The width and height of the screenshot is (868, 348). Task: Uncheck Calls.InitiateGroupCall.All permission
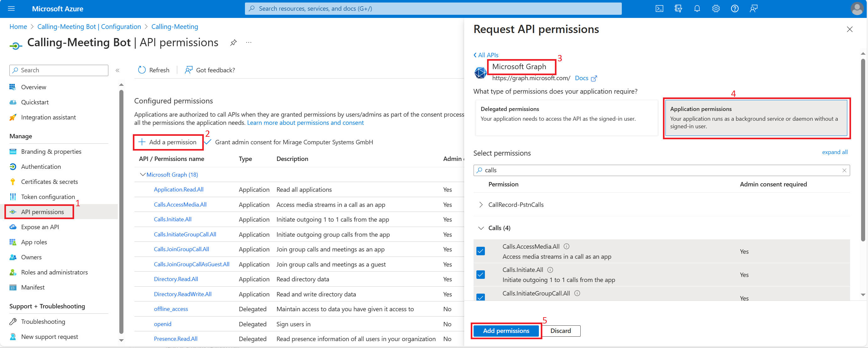click(x=480, y=297)
